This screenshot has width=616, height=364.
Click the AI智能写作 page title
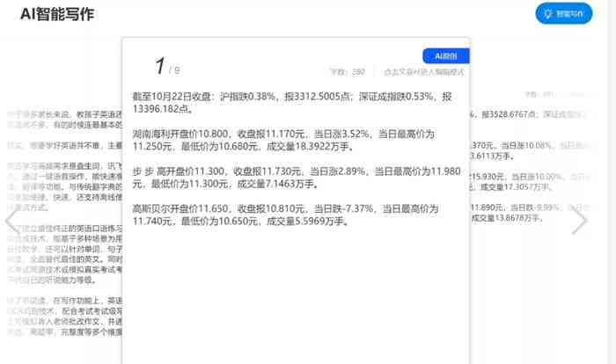tap(57, 14)
